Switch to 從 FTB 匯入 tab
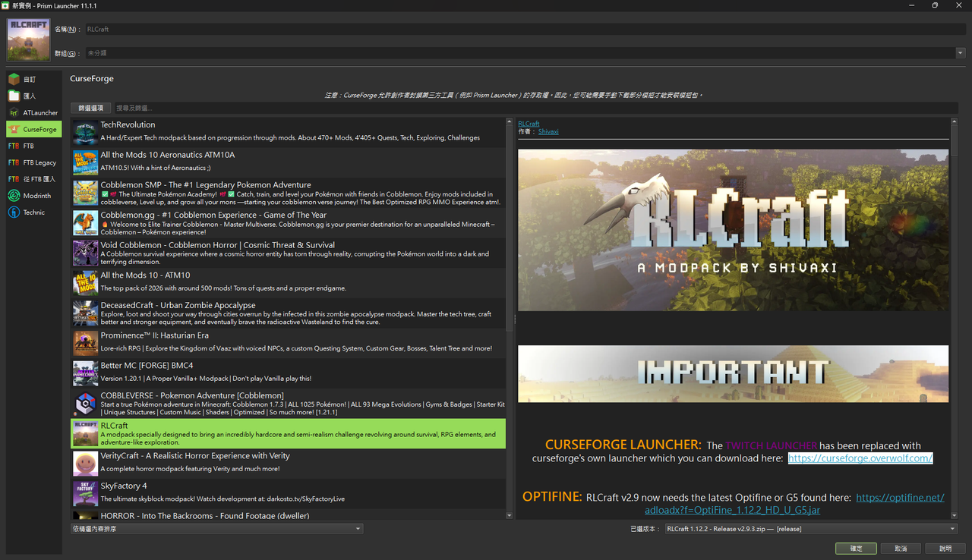 pos(33,179)
